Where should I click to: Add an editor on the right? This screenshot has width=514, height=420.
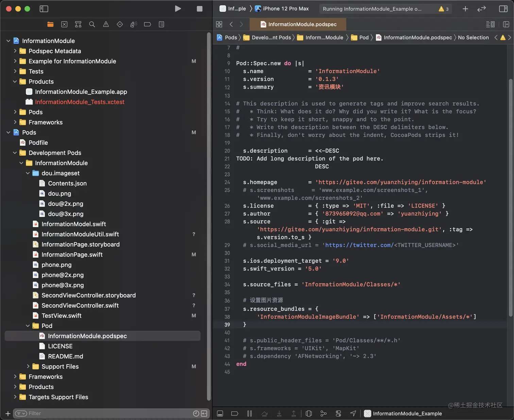(x=506, y=24)
